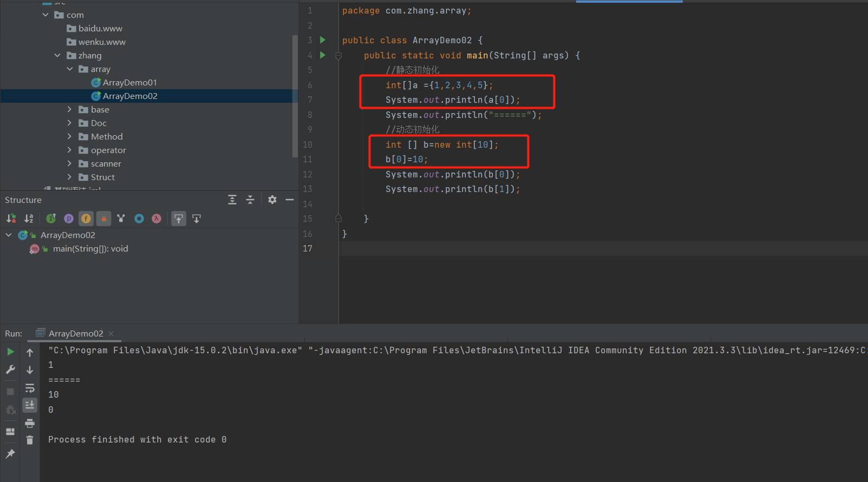868x482 pixels.
Task: Click line number 10 in gutter
Action: [307, 144]
